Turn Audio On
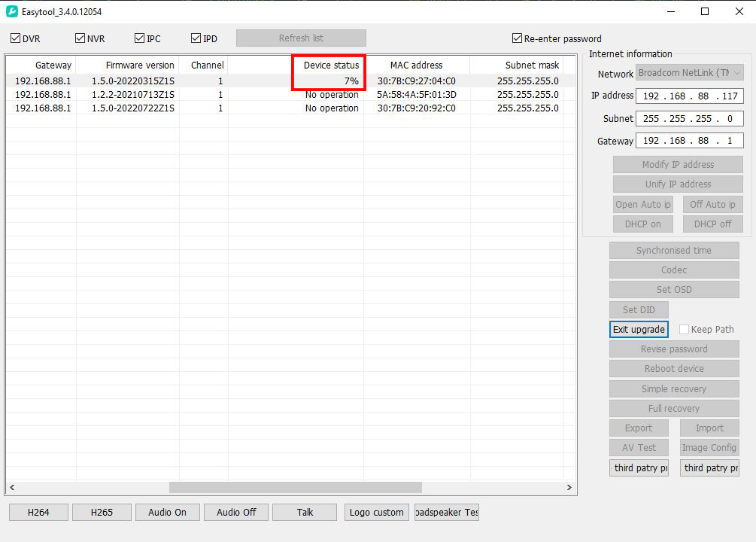 tap(167, 512)
